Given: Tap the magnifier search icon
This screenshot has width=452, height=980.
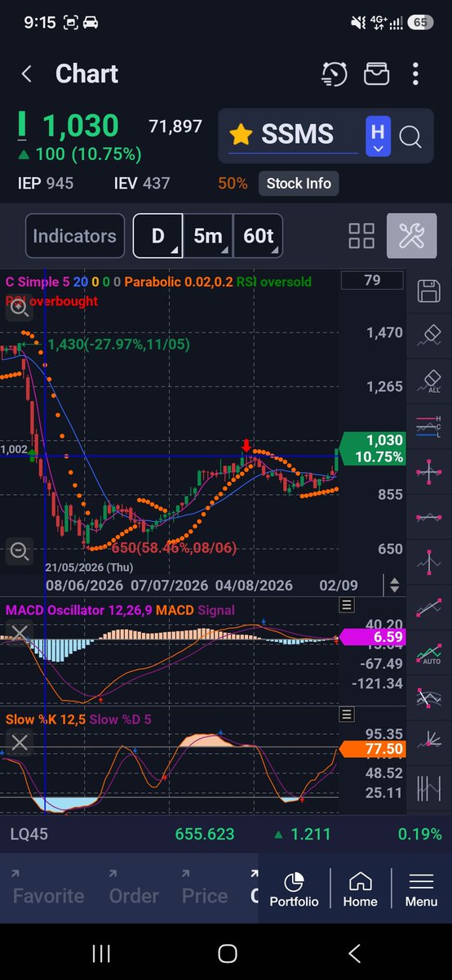Looking at the screenshot, I should click(410, 136).
